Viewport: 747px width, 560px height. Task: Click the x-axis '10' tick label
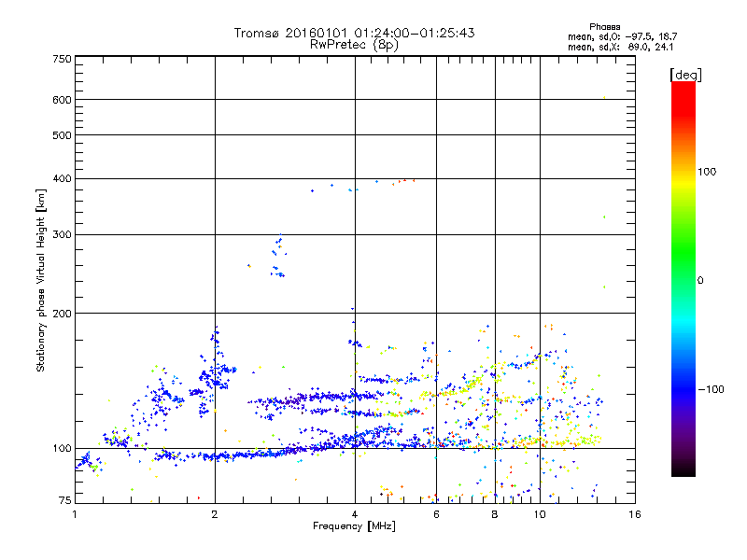540,514
